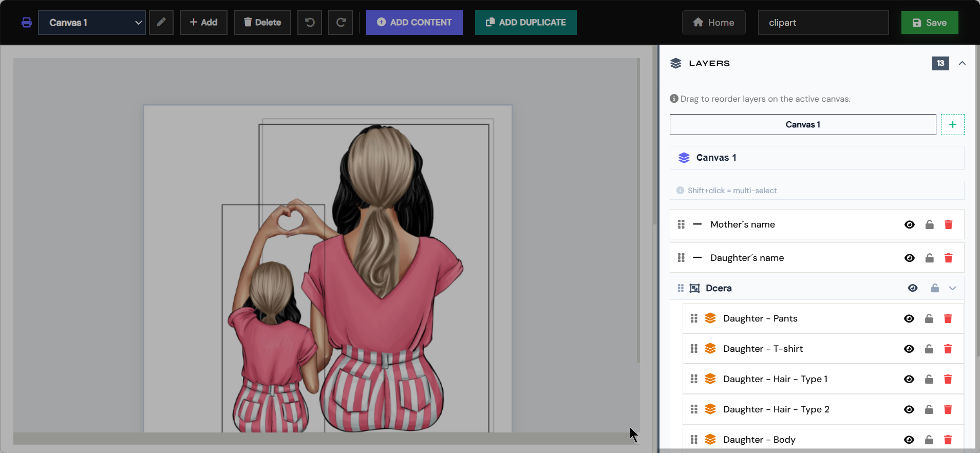Viewport: 980px width, 453px height.
Task: Click Daughter - Hair - Type 2 drag handle
Action: 694,409
